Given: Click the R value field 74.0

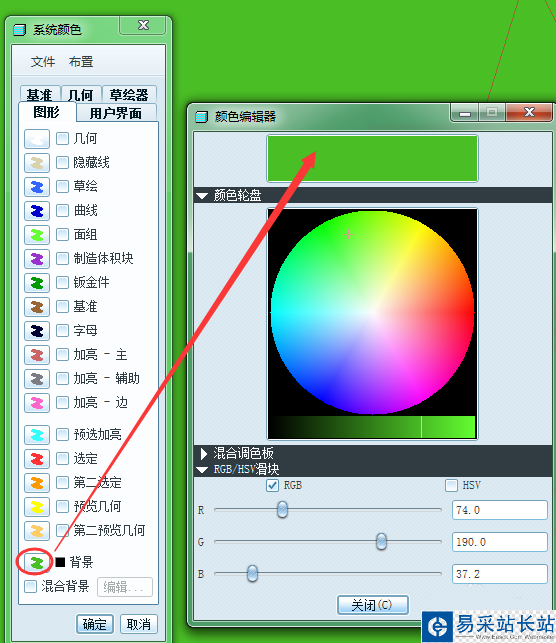Looking at the screenshot, I should (x=500, y=511).
